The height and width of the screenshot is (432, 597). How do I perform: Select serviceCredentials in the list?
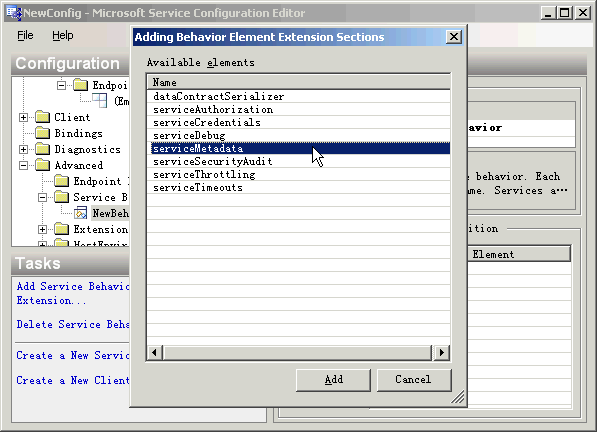298,122
